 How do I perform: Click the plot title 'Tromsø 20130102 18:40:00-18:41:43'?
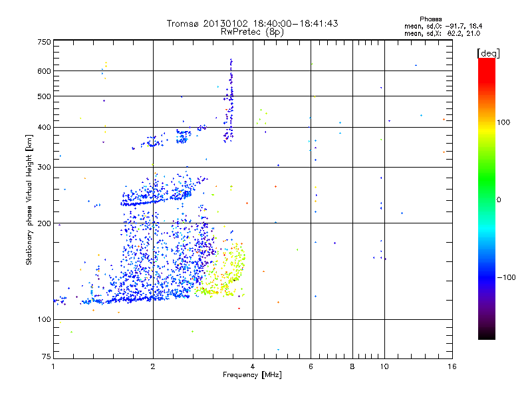pos(252,23)
